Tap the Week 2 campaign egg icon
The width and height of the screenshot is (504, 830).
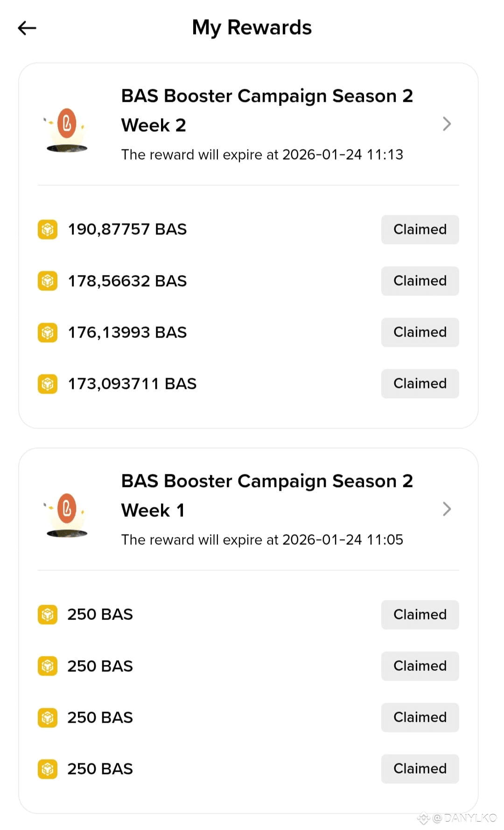(67, 129)
